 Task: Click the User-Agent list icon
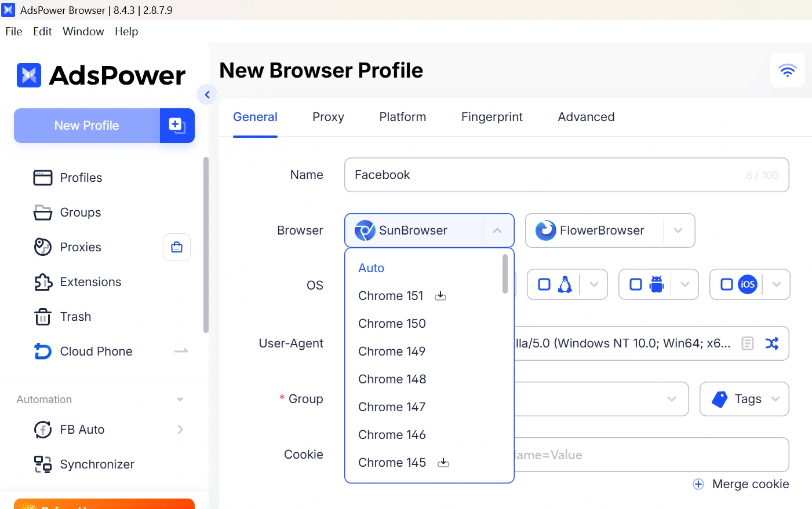[748, 343]
